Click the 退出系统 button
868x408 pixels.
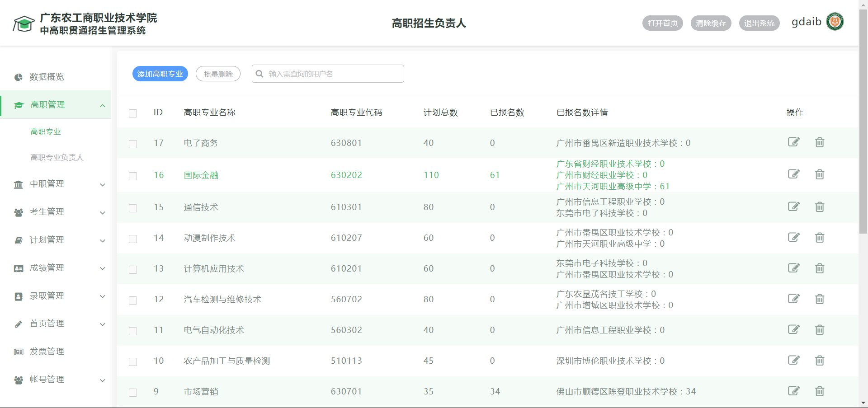pyautogui.click(x=759, y=23)
